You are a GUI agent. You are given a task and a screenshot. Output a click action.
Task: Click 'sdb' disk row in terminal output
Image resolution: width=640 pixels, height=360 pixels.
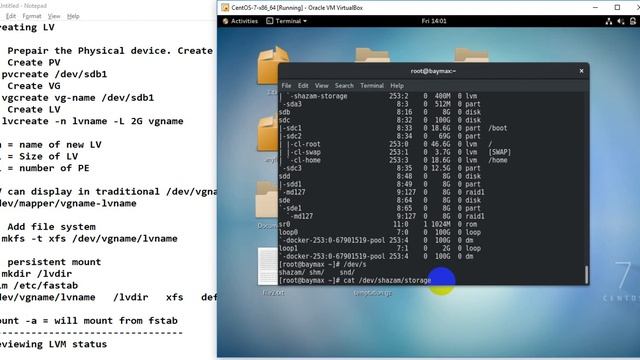click(x=380, y=112)
